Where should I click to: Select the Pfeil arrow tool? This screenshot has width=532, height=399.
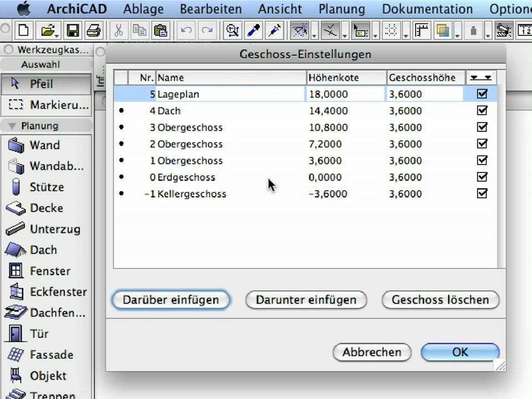pyautogui.click(x=47, y=84)
